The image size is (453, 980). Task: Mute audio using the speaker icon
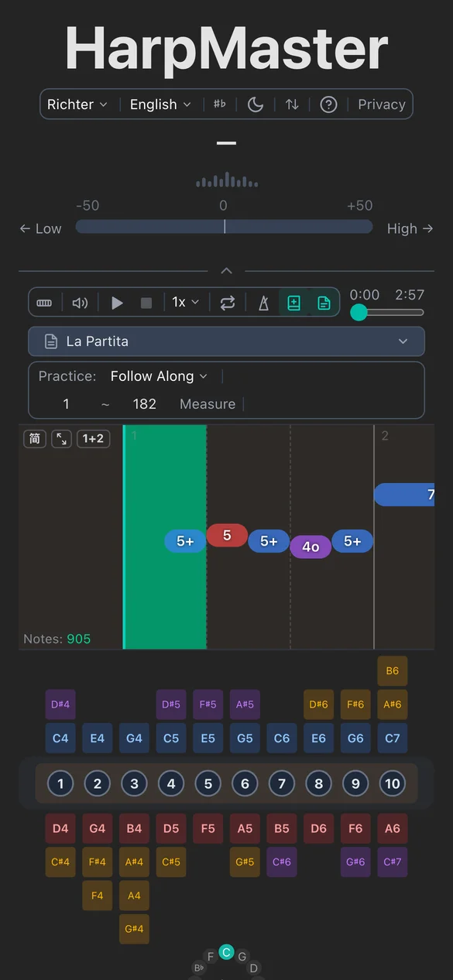(80, 303)
